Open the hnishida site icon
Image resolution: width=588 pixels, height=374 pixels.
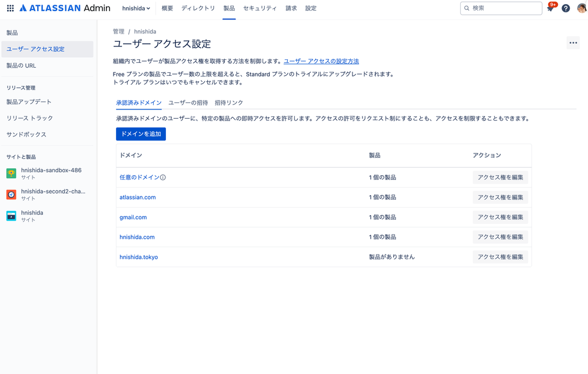(11, 215)
